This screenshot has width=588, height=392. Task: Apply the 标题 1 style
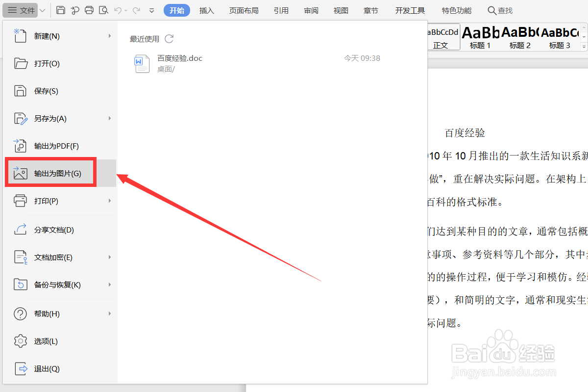pos(479,37)
